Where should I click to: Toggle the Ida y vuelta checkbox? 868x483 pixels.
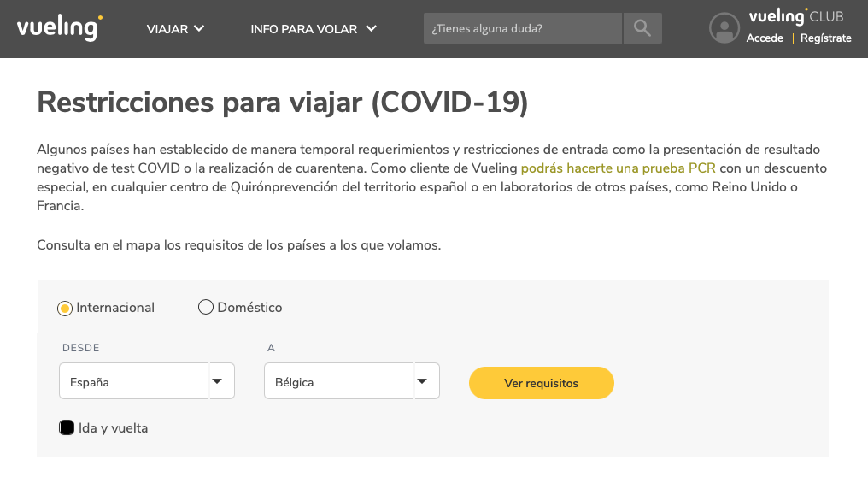[67, 427]
